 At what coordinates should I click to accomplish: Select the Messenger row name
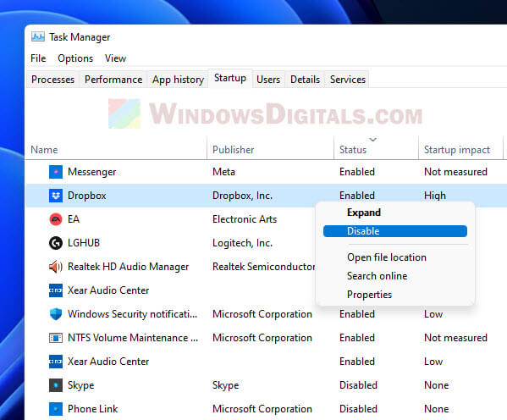pos(91,172)
